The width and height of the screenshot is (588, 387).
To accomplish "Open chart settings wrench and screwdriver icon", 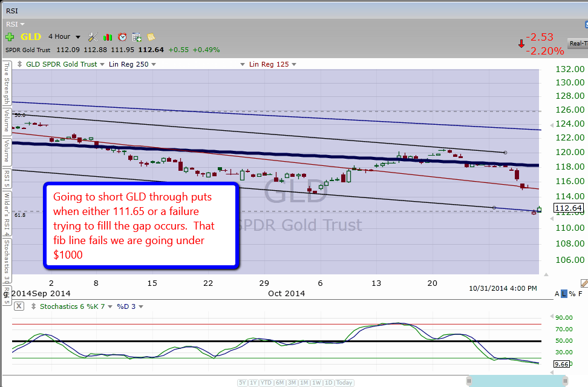I will pos(93,37).
